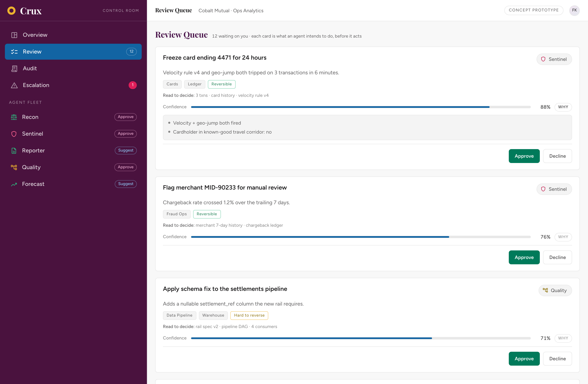The image size is (588, 384).
Task: Click the Sentinel chip on Freeze card
Action: tap(554, 59)
